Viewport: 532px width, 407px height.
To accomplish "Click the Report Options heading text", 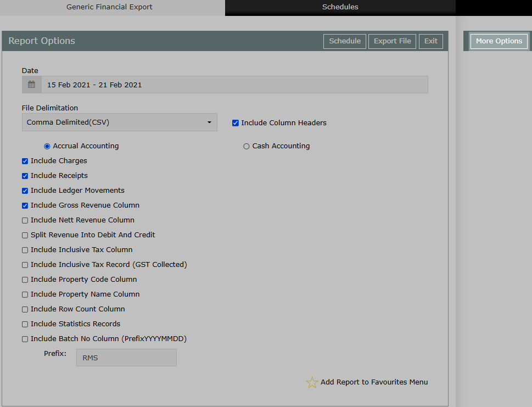I will [x=42, y=41].
